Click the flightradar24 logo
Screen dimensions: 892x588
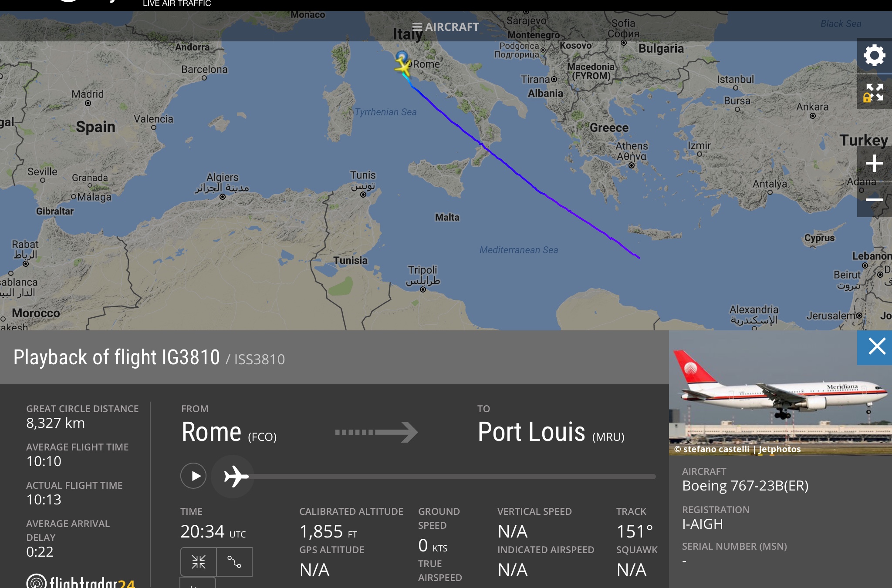pyautogui.click(x=81, y=581)
